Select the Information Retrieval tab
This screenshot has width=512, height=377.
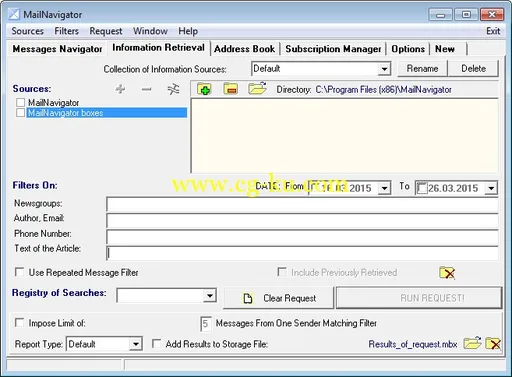(x=158, y=48)
